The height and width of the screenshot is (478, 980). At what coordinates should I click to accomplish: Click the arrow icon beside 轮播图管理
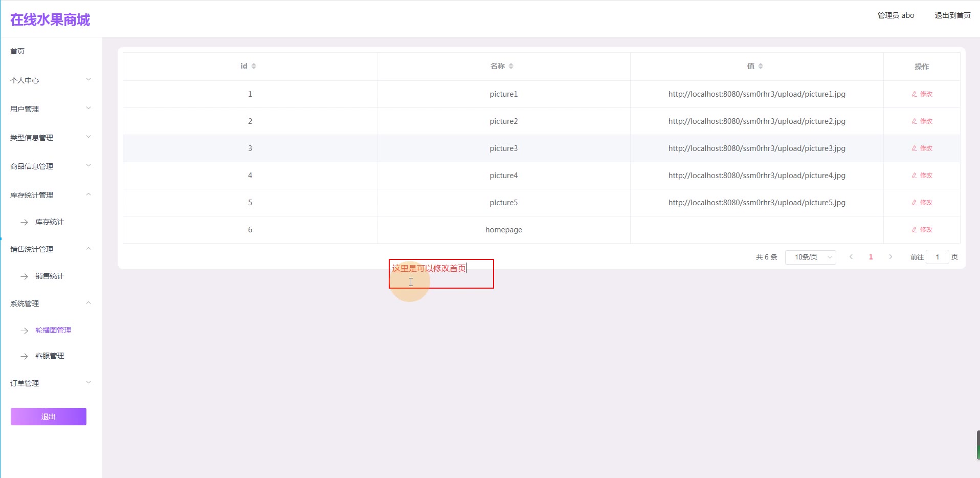[x=24, y=331]
